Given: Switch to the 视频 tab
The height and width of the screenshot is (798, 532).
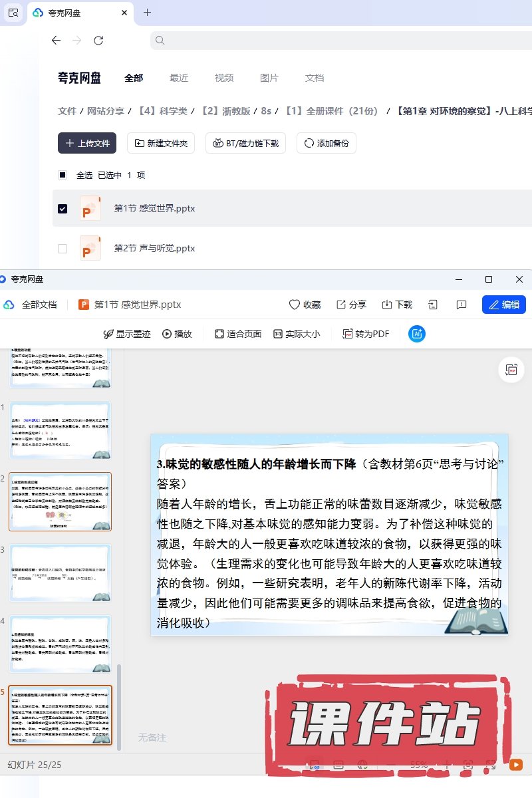Looking at the screenshot, I should tap(223, 78).
